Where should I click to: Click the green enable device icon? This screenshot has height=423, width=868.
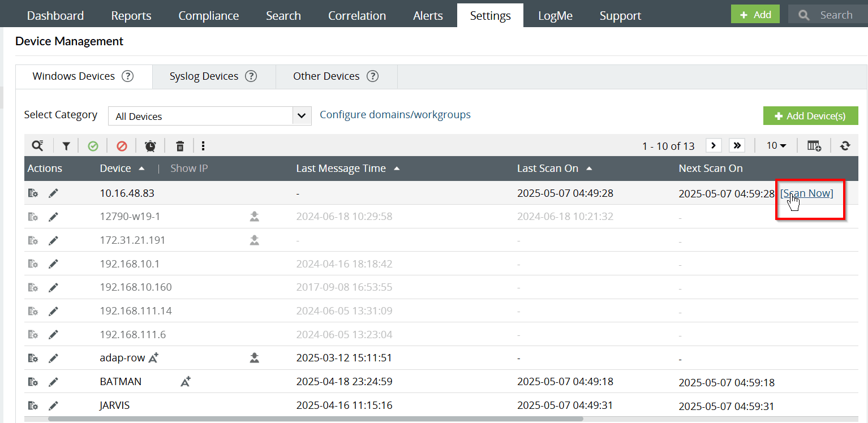click(x=93, y=146)
